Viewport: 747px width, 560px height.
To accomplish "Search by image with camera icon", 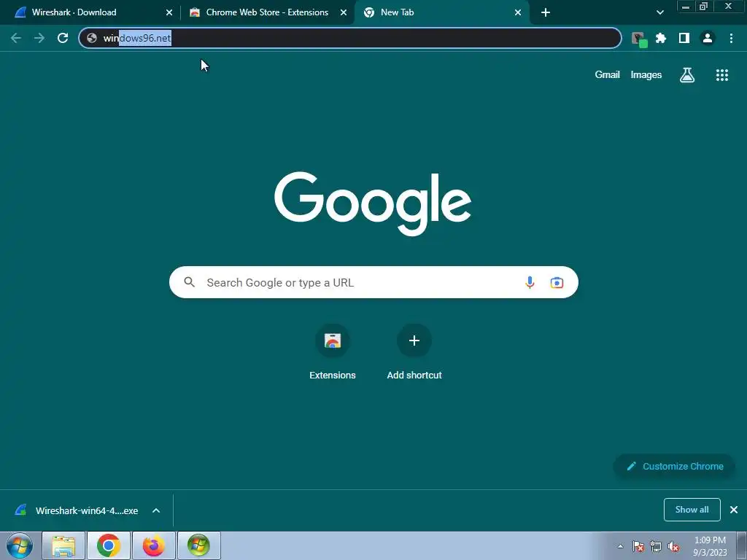I will pyautogui.click(x=557, y=282).
